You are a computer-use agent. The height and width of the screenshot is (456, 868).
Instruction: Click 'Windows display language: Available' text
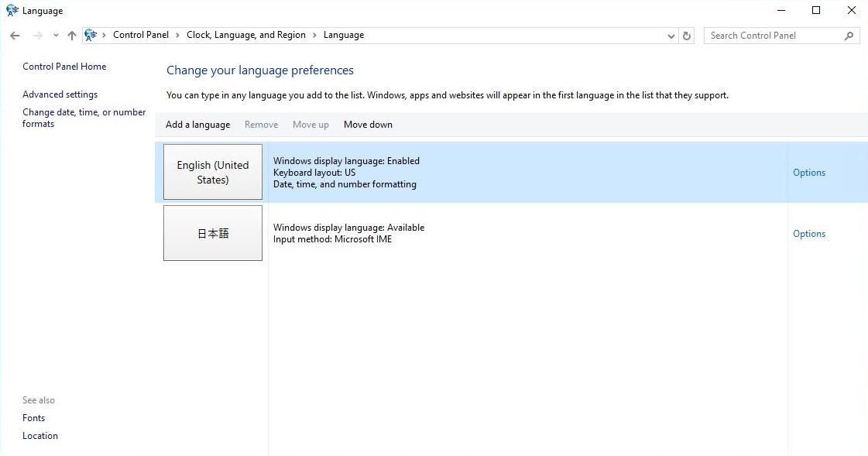coord(348,228)
